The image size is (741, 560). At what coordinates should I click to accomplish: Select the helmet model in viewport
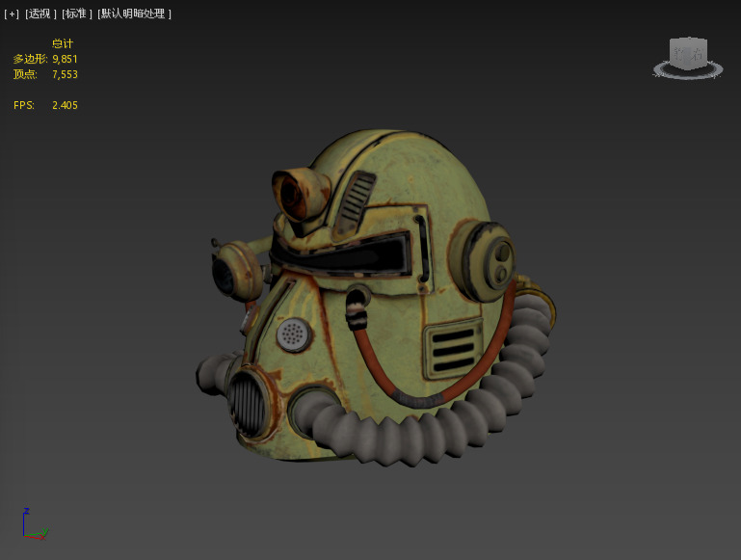pos(376,298)
